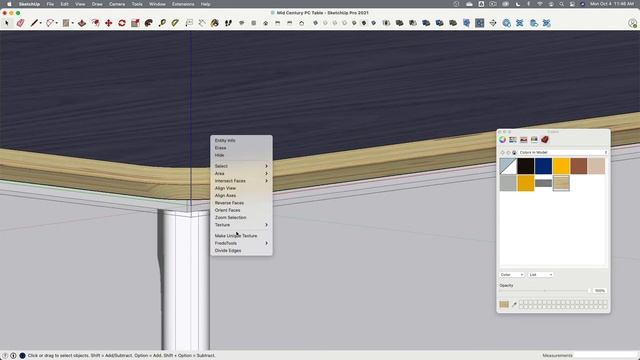
Task: Open the Extensions menu
Action: [183, 4]
